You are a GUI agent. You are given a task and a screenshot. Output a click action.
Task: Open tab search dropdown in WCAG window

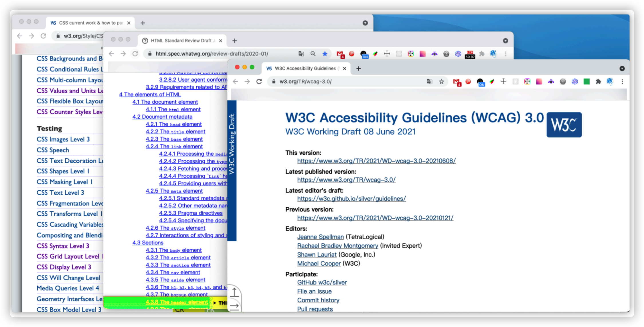[622, 68]
